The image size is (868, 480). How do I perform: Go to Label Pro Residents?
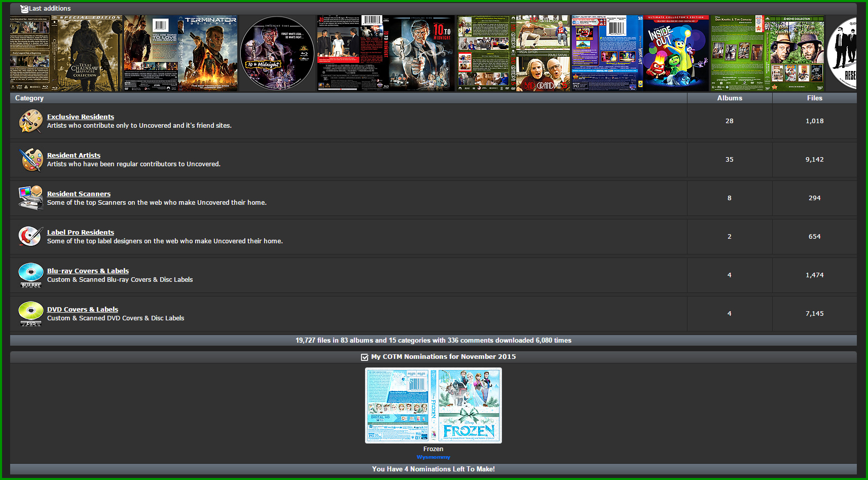81,232
